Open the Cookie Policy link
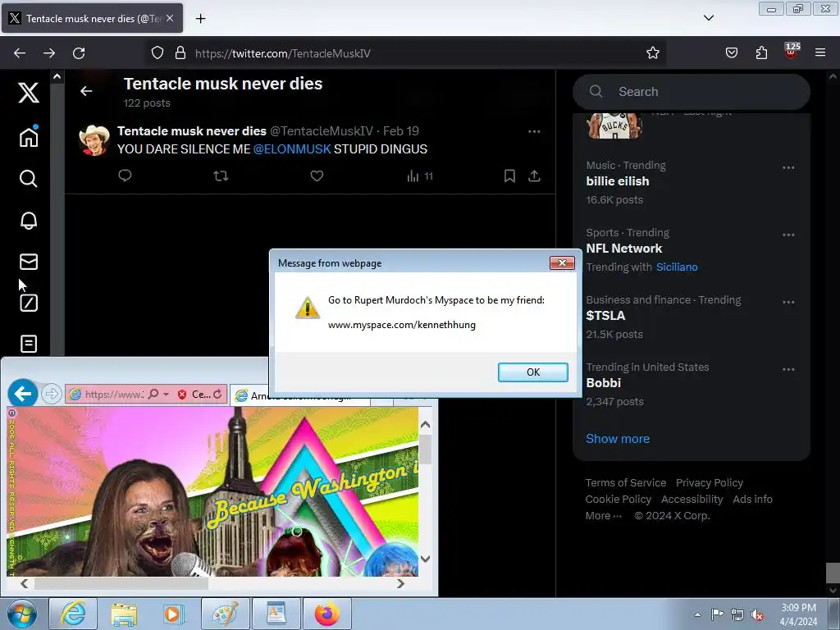The height and width of the screenshot is (630, 840). 619,500
